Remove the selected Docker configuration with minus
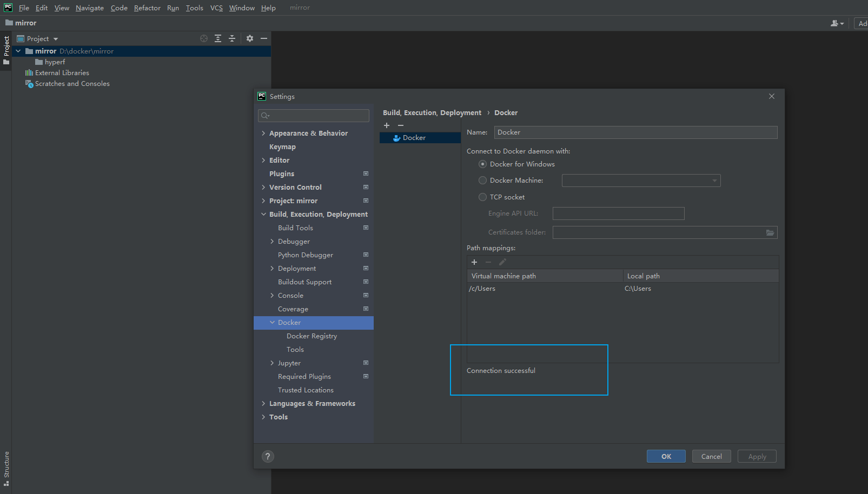 (401, 125)
